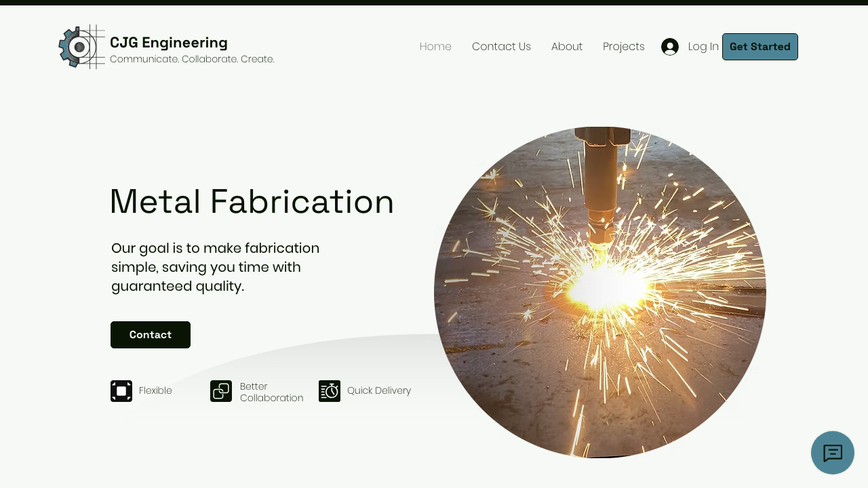Click the Quick Delivery label
The image size is (868, 488).
point(379,390)
